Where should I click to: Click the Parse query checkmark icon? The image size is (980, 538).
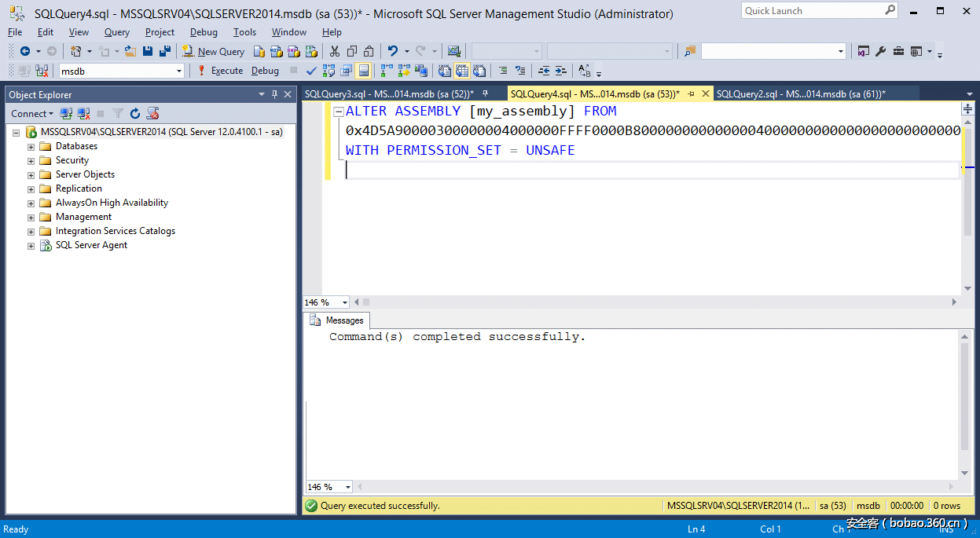pos(311,71)
